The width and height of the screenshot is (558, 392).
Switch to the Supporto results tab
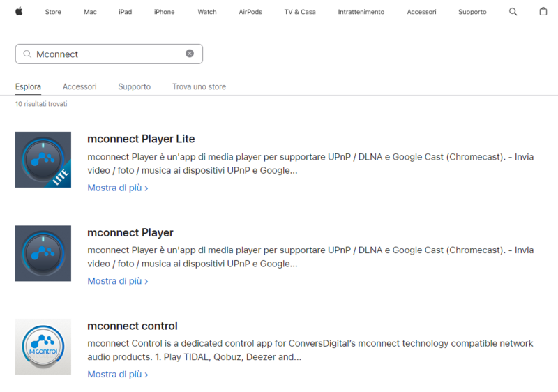(x=134, y=87)
